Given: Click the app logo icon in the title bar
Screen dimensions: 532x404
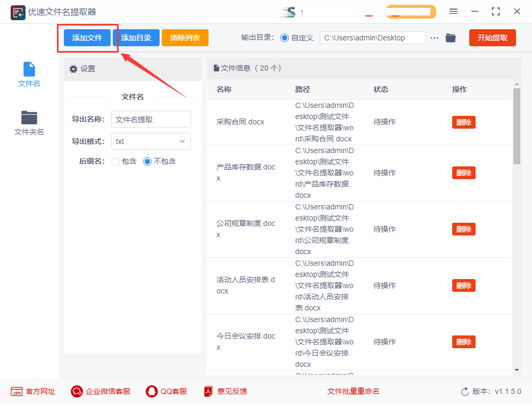Looking at the screenshot, I should click(18, 13).
